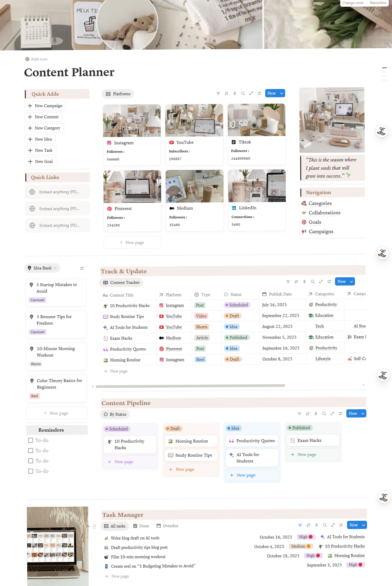
Task: Select the By Status board view tab
Action: pos(115,414)
